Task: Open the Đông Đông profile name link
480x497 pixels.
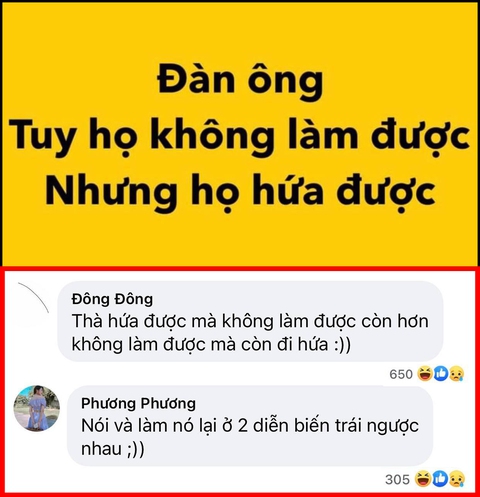Action: (112, 299)
